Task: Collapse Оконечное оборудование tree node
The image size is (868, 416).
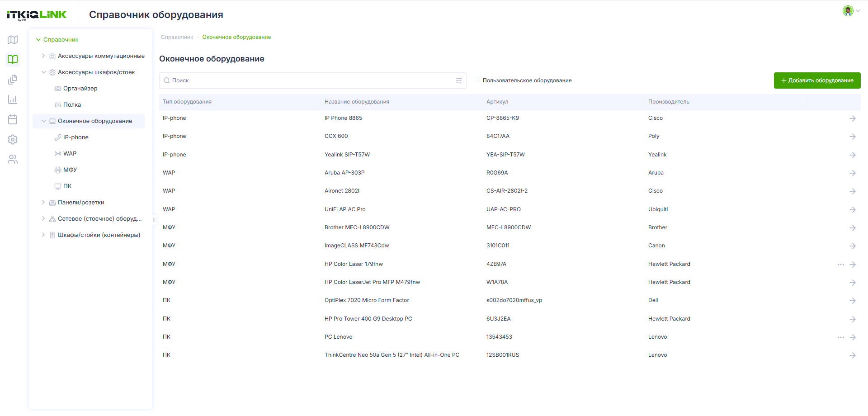Action: [x=43, y=121]
